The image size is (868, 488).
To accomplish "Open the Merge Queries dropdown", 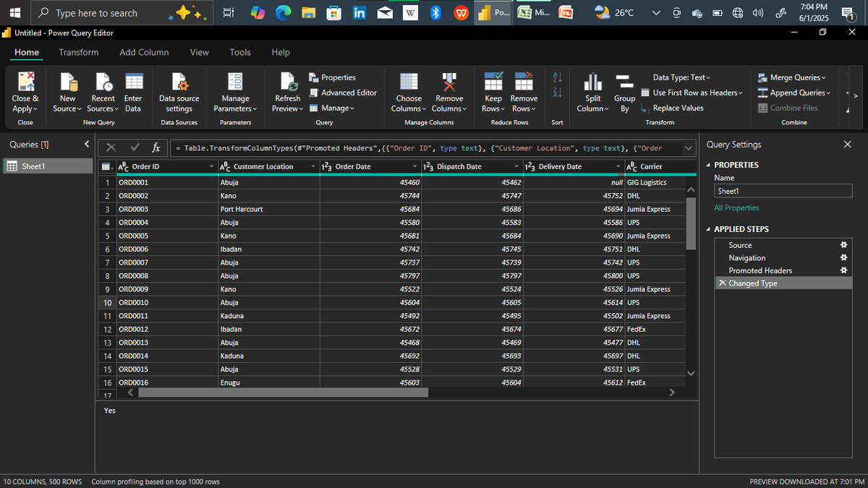I will pyautogui.click(x=793, y=77).
